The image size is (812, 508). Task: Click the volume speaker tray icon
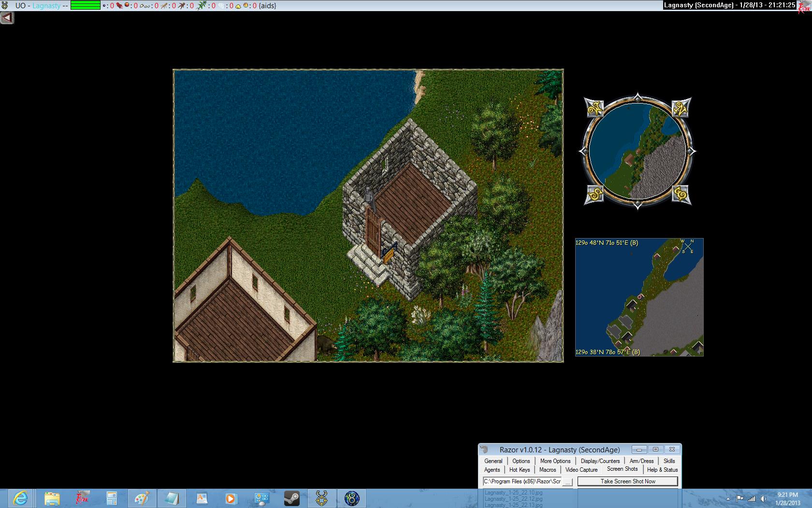coord(764,498)
